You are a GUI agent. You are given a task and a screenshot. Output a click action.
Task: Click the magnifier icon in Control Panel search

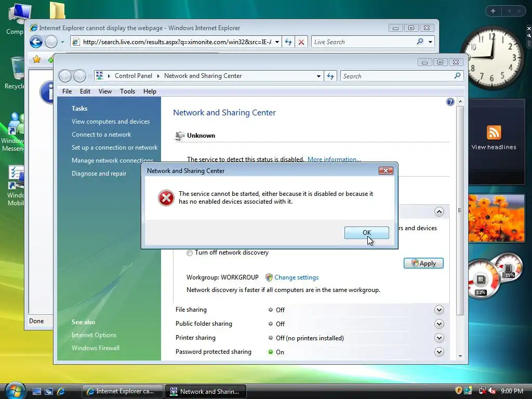coord(457,76)
